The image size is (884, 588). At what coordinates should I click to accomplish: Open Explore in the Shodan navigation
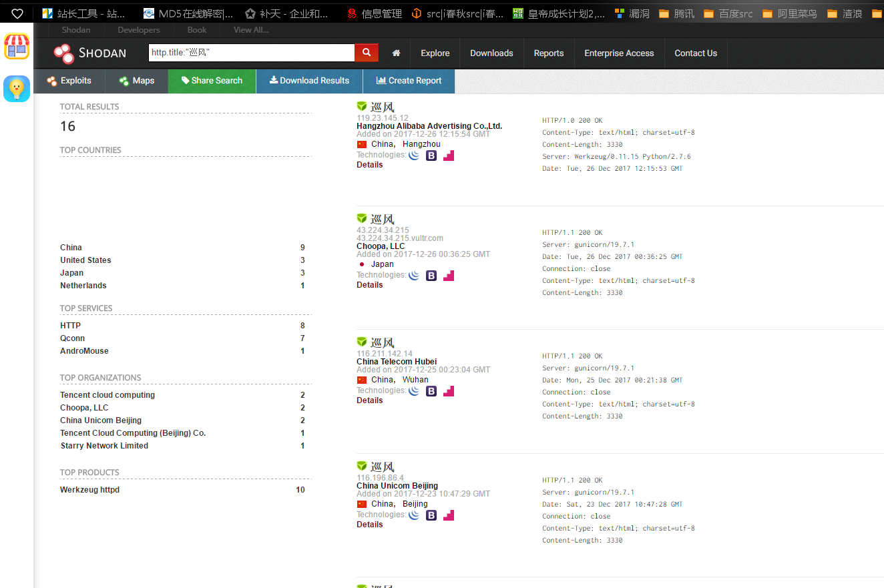click(435, 53)
